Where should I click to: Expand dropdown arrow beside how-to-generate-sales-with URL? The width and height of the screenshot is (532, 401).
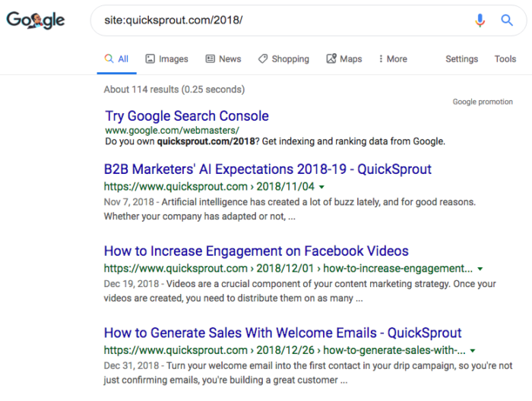point(472,351)
